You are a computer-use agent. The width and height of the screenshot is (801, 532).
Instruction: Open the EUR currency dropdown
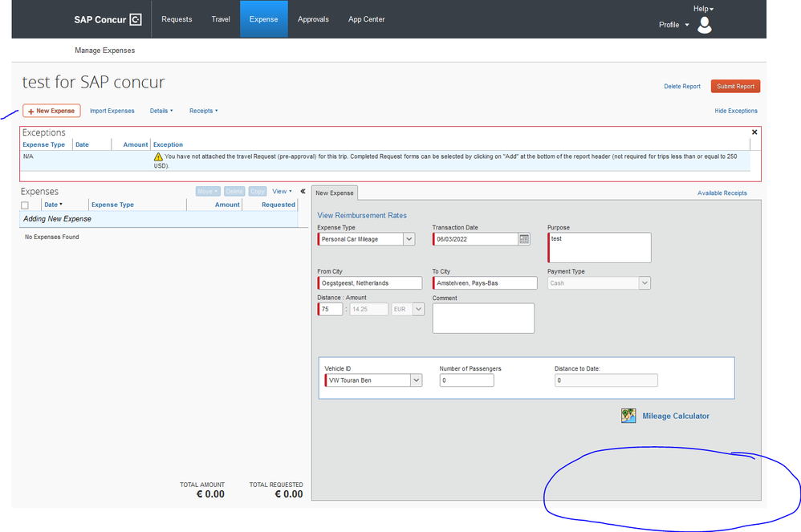click(x=418, y=309)
